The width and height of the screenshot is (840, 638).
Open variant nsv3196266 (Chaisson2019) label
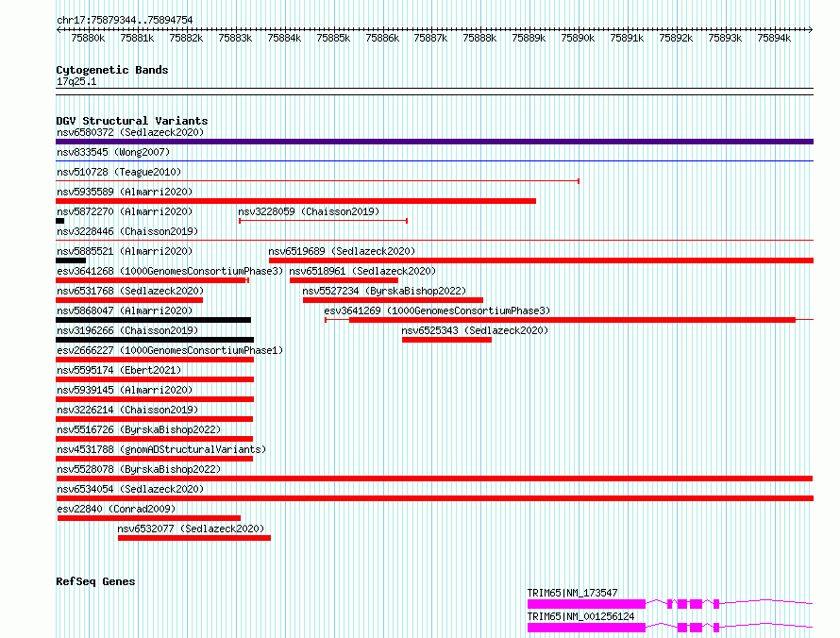tap(127, 330)
